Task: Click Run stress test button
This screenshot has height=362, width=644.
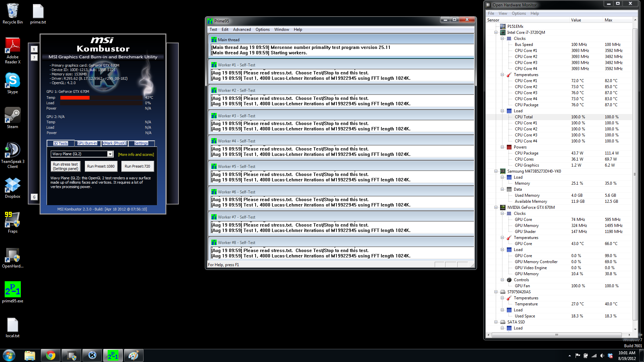Action: (x=65, y=166)
